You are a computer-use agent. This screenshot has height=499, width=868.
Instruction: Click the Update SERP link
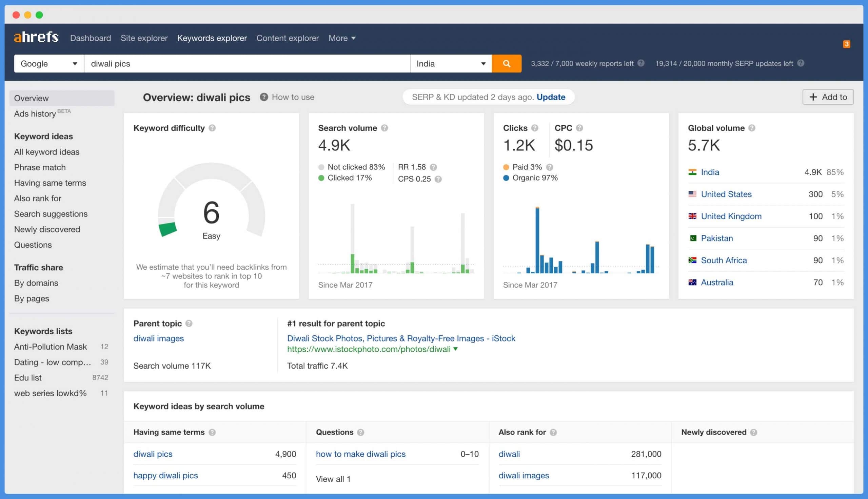click(550, 97)
